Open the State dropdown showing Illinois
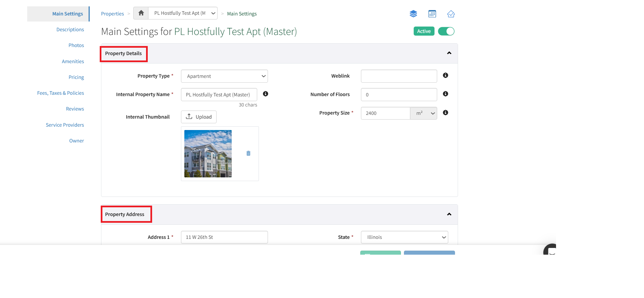The image size is (644, 298). (x=404, y=237)
